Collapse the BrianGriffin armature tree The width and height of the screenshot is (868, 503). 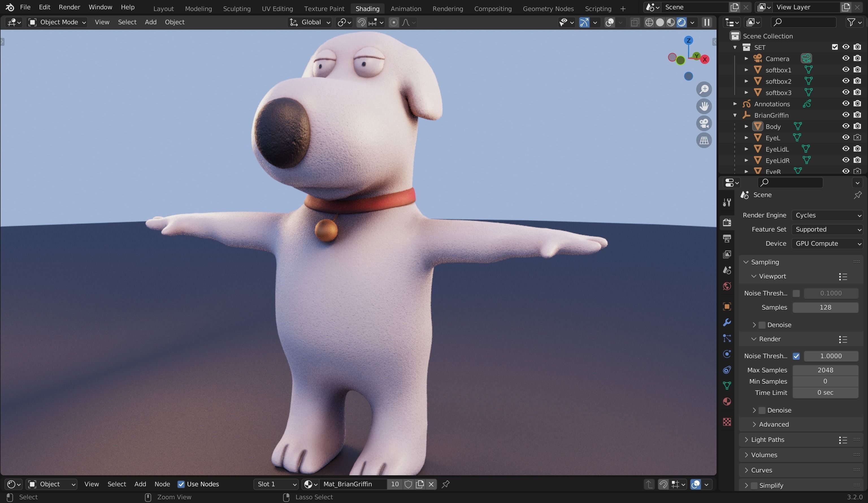point(735,115)
